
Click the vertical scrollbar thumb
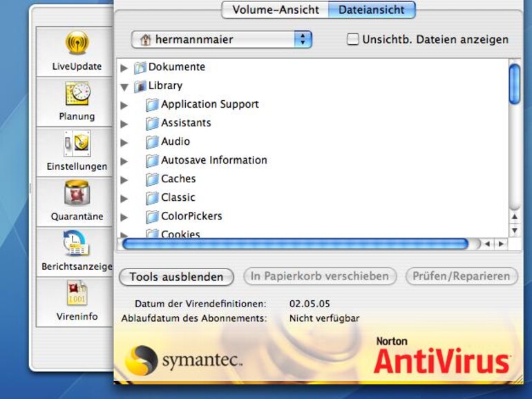pyautogui.click(x=515, y=84)
